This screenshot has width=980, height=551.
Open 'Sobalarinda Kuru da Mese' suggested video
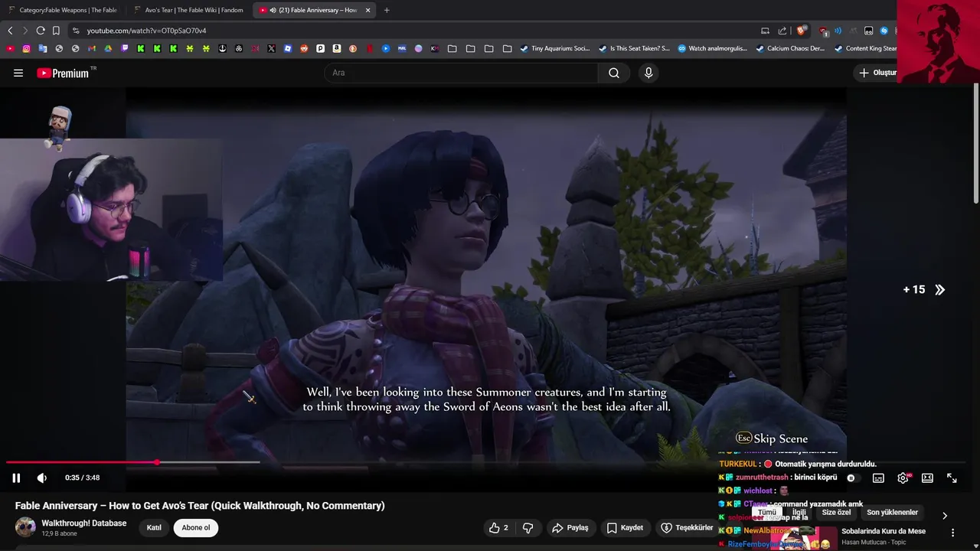(884, 531)
